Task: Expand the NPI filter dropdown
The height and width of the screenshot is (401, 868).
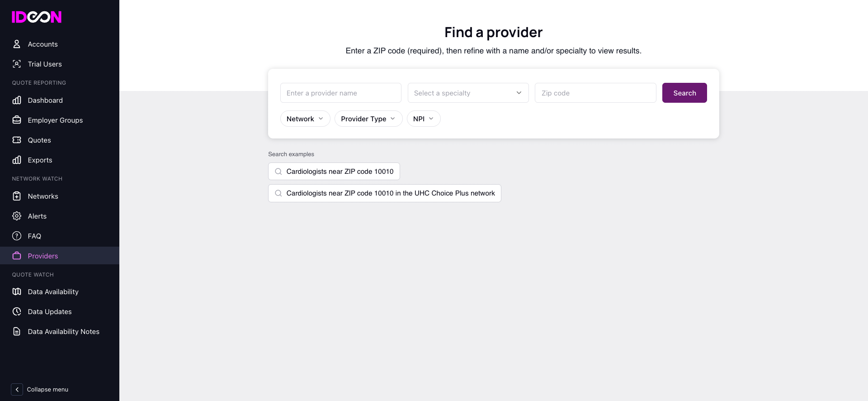Action: pos(424,119)
